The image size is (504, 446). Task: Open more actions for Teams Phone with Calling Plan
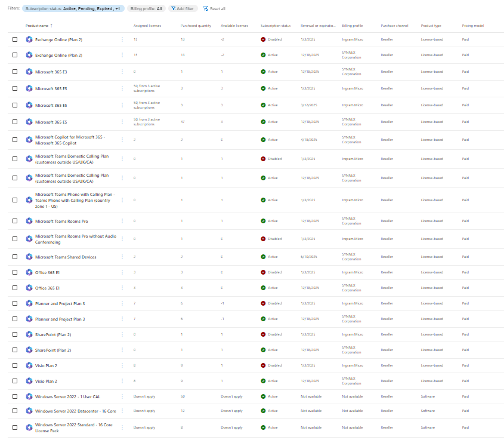[122, 200]
